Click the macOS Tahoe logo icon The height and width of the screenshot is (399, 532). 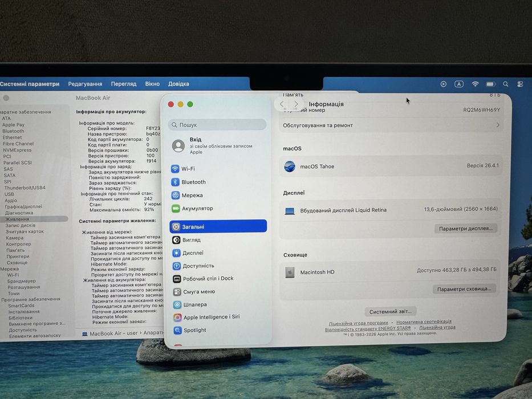(x=290, y=166)
